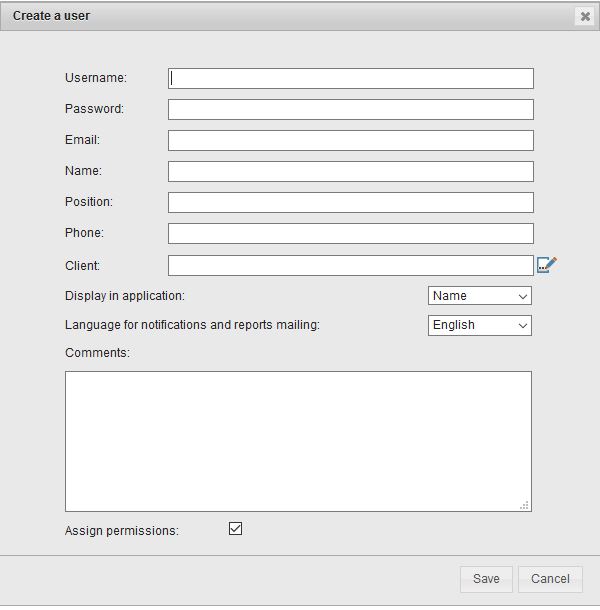600x610 pixels.
Task: Click the Display in application label
Action: pyautogui.click(x=125, y=296)
